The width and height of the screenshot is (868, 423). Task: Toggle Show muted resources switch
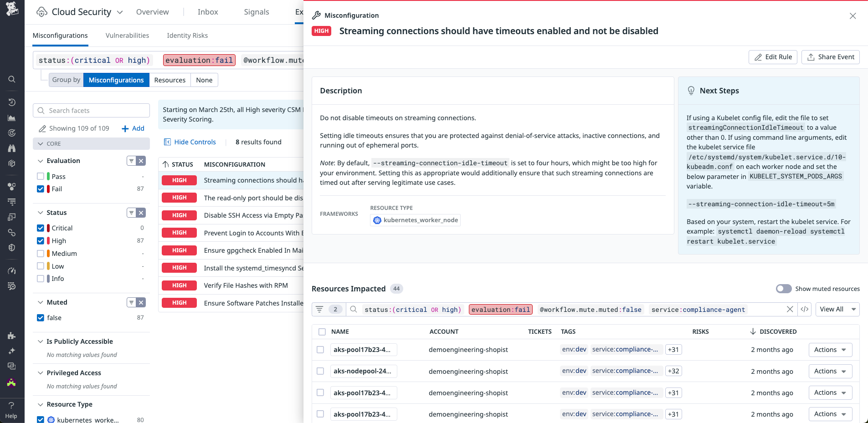(784, 289)
